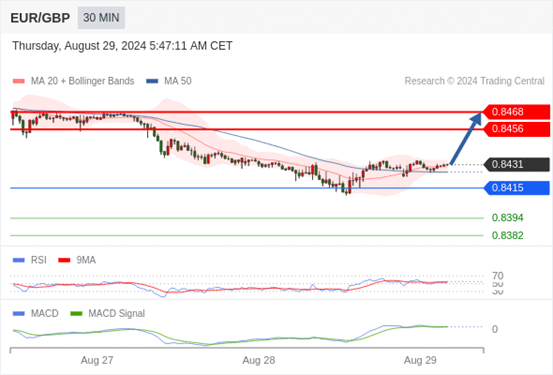Click the MACD Signal legend swatch
The height and width of the screenshot is (375, 553).
(76, 313)
